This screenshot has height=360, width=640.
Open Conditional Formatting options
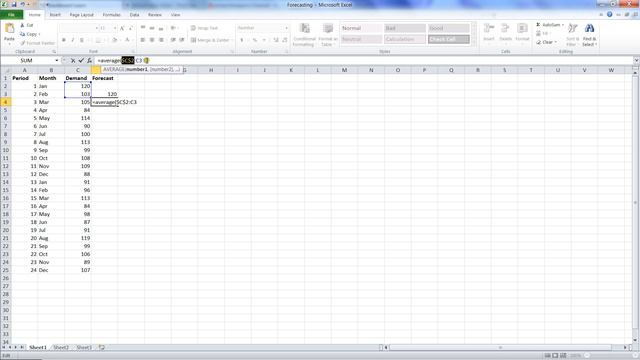coord(304,35)
